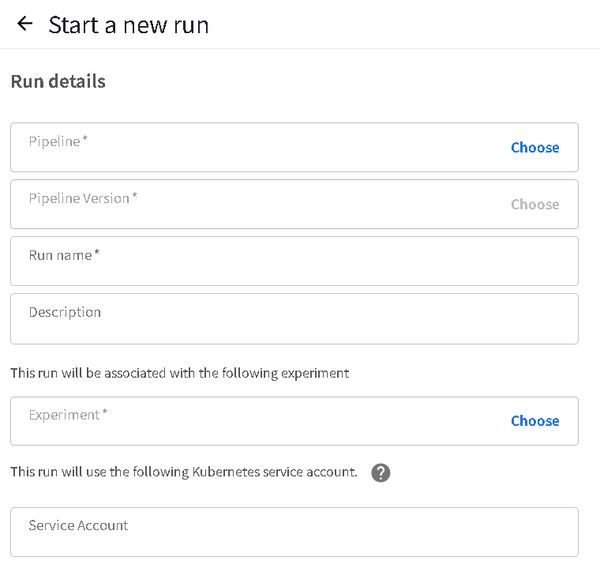Click into the Service Account field
The height and width of the screenshot is (572, 600).
click(x=294, y=532)
